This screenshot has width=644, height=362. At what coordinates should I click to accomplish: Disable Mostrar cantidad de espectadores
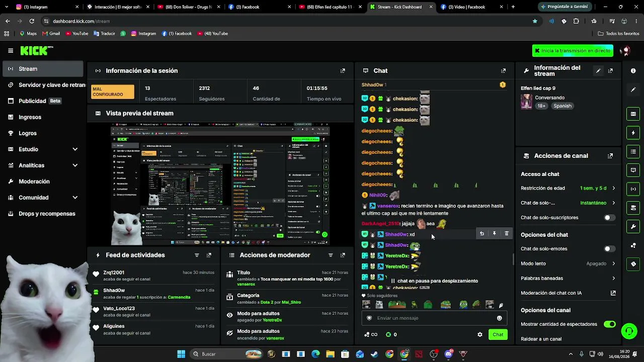coord(609,324)
